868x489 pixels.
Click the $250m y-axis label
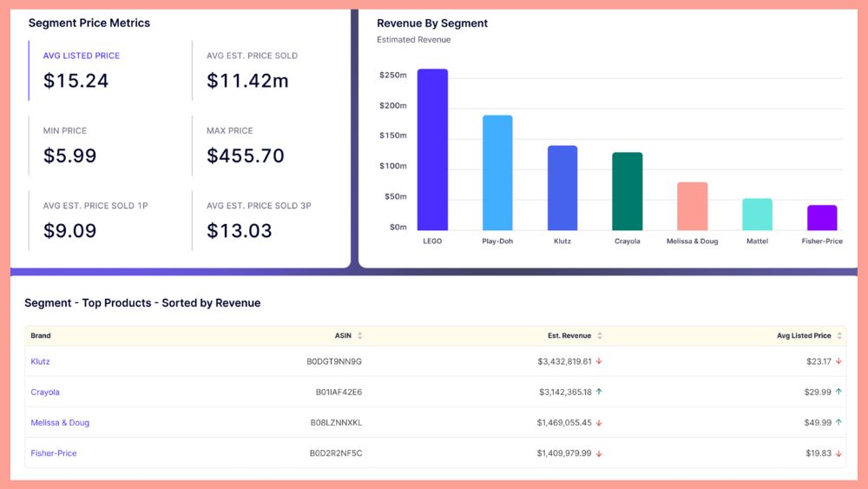pyautogui.click(x=393, y=75)
